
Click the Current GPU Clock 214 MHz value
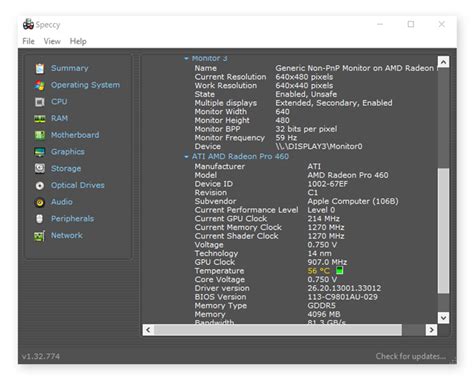[x=323, y=219]
